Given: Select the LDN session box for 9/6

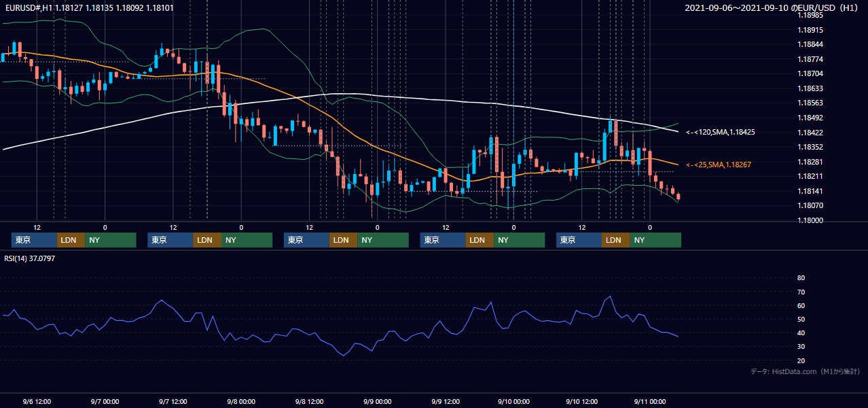Looking at the screenshot, I should tap(71, 240).
